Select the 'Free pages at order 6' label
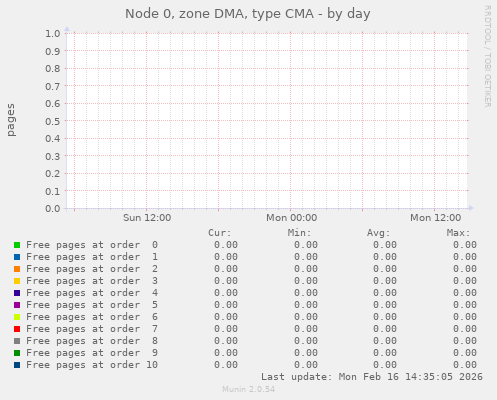497x400 pixels. 92,317
